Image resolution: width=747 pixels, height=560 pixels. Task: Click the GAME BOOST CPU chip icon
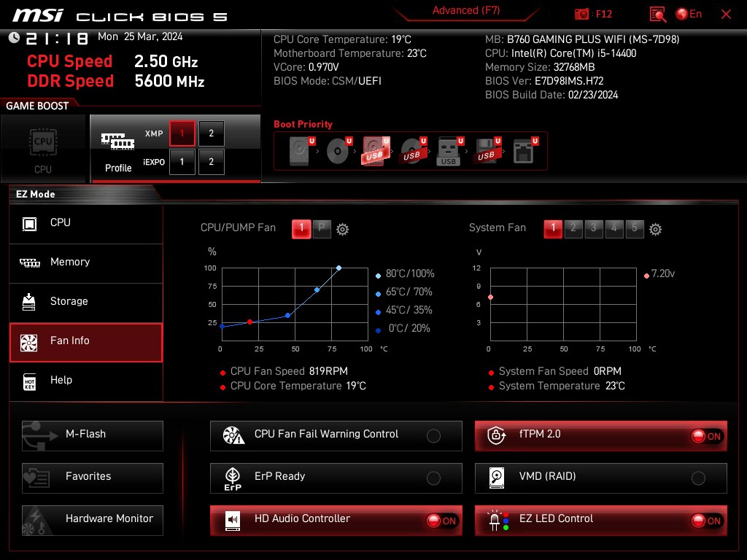[x=43, y=142]
